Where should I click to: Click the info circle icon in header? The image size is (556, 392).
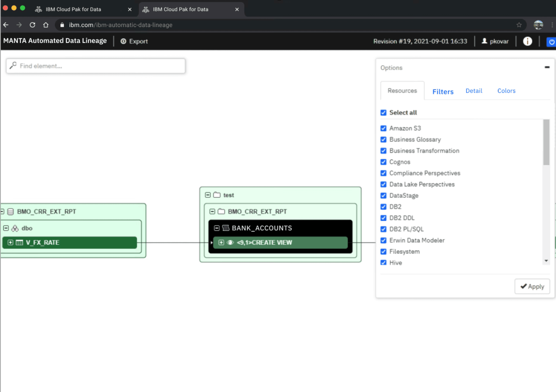click(527, 41)
